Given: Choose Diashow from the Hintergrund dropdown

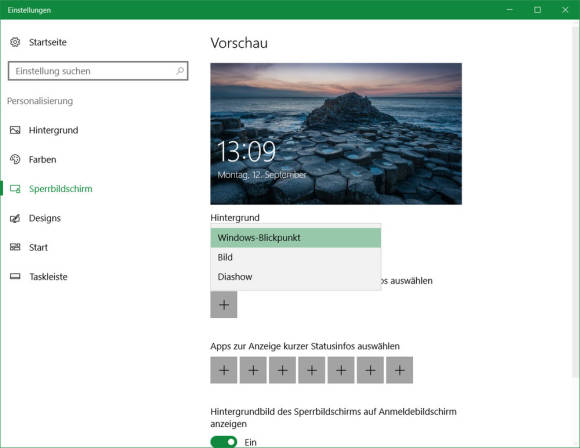Looking at the screenshot, I should 296,277.
